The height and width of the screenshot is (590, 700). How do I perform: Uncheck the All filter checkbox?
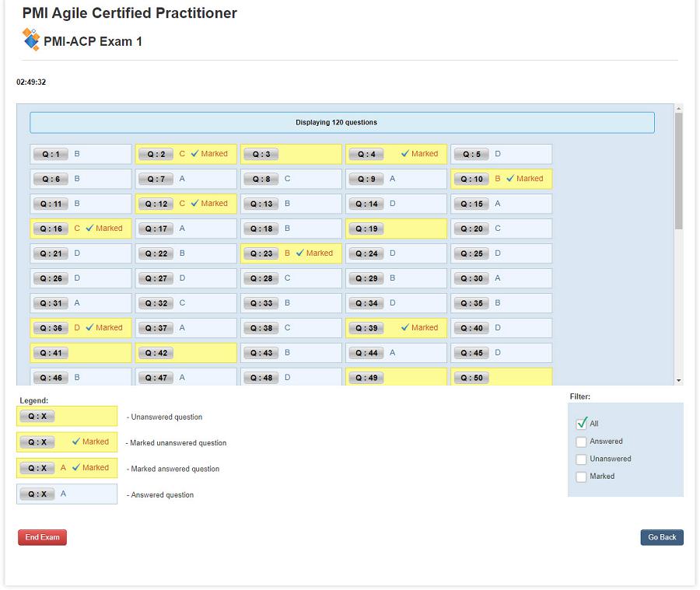pyautogui.click(x=581, y=424)
